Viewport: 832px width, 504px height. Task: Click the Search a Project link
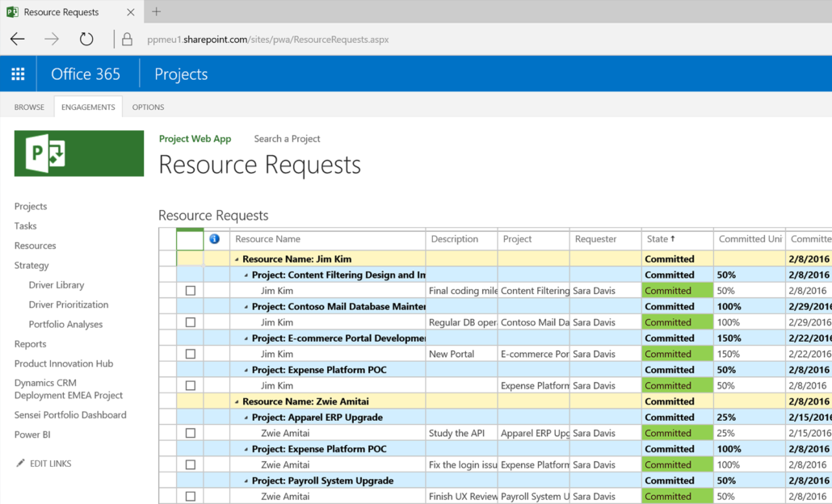[x=287, y=138]
